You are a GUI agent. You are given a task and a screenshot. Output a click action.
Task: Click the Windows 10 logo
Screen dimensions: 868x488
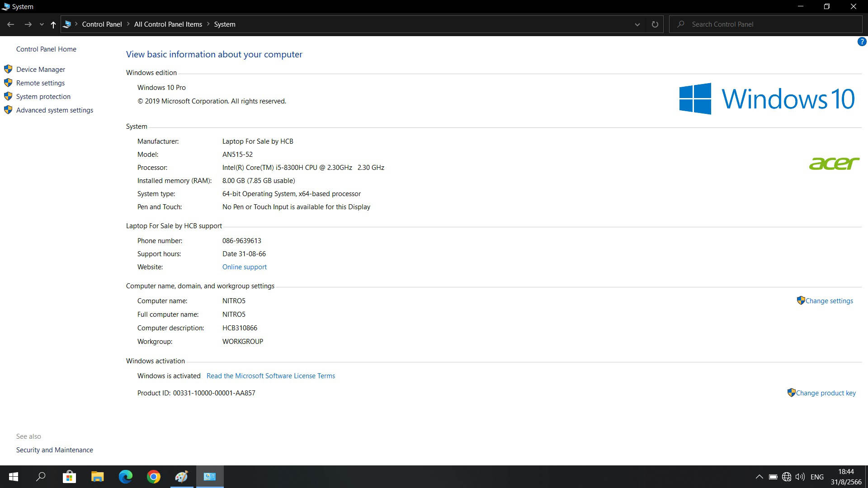click(767, 99)
